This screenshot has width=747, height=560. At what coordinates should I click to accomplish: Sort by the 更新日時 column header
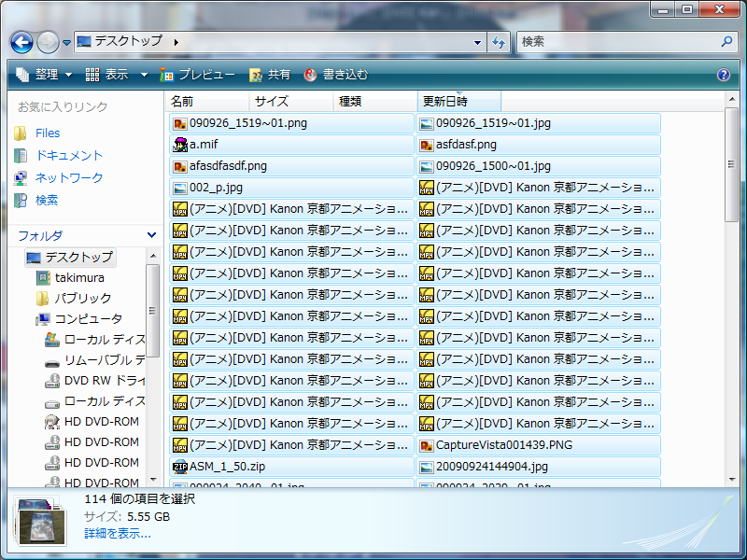point(458,102)
